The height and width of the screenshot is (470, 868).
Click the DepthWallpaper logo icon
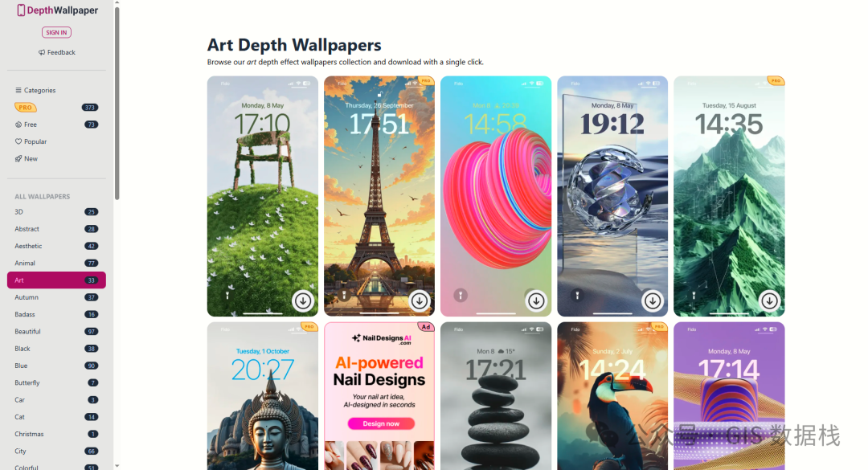click(x=20, y=10)
